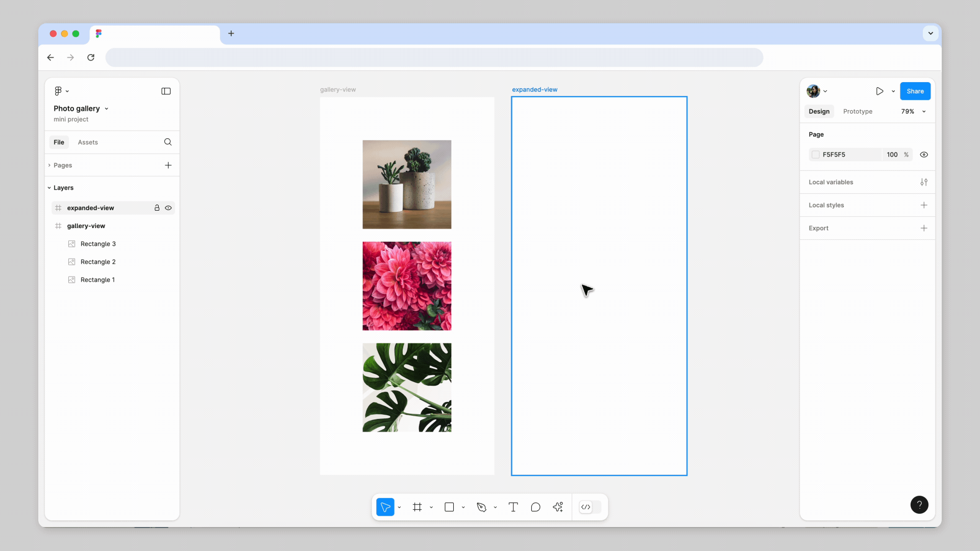Screen dimensions: 980x551
Task: Switch to the Assets tab
Action: (x=88, y=142)
